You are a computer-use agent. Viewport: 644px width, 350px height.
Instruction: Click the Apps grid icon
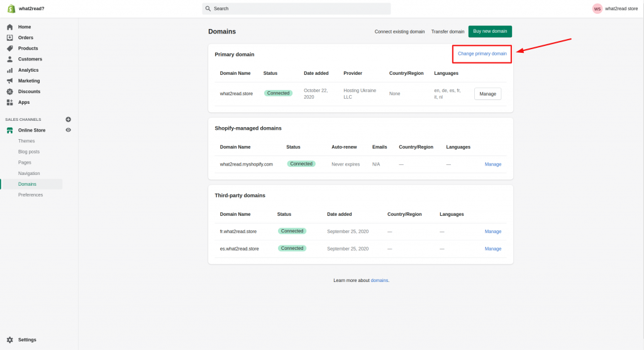click(10, 103)
